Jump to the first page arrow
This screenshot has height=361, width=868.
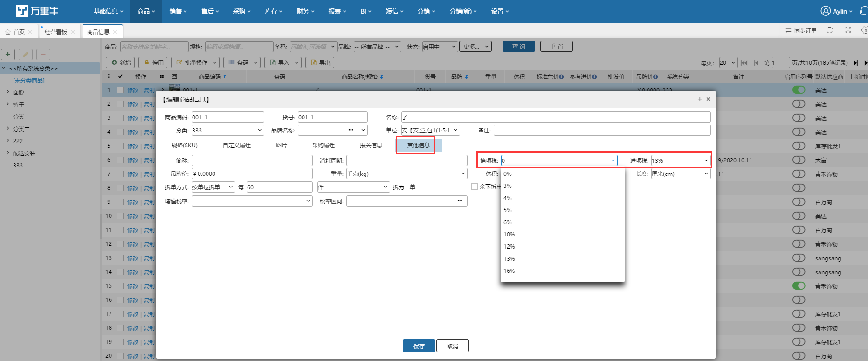coord(744,62)
